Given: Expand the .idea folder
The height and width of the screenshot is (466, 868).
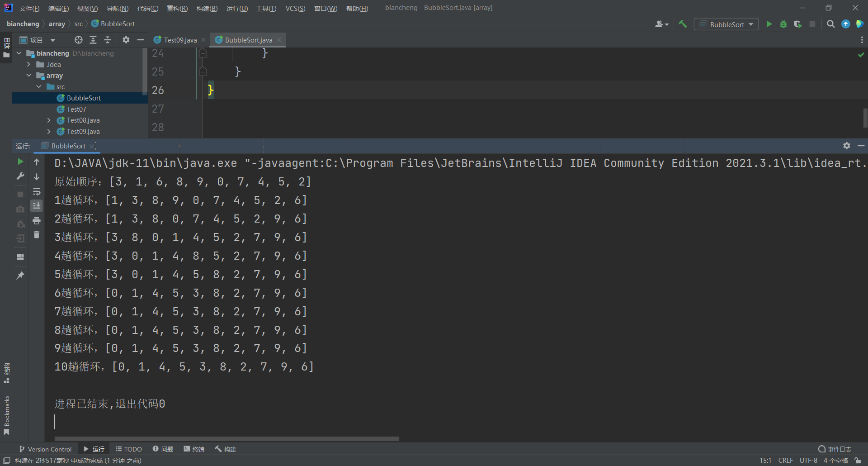Looking at the screenshot, I should (29, 65).
